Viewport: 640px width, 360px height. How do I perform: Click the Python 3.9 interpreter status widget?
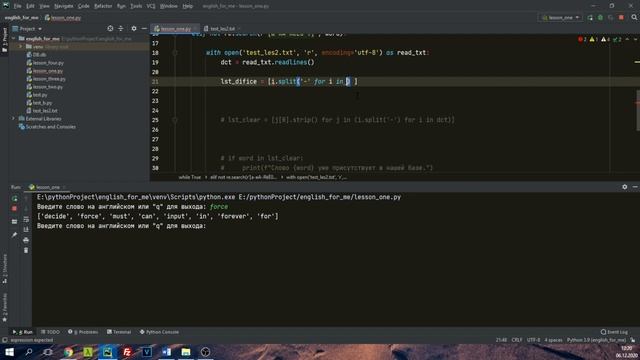pyautogui.click(x=596, y=340)
